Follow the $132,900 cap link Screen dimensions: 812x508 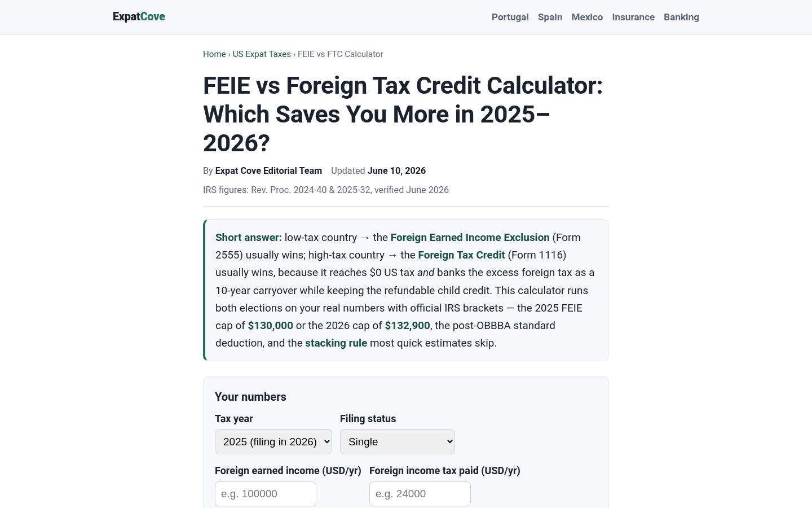[408, 326]
